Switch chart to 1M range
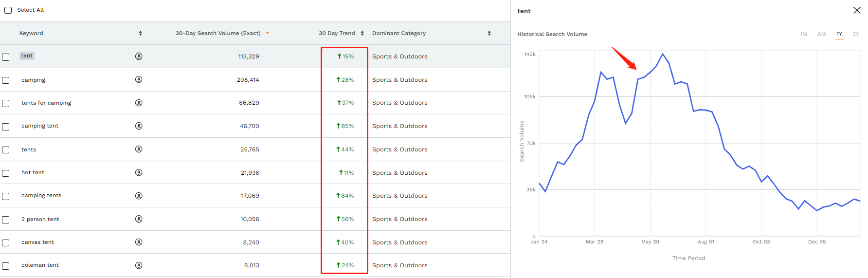Viewport: 868px width, 278px height. point(803,34)
